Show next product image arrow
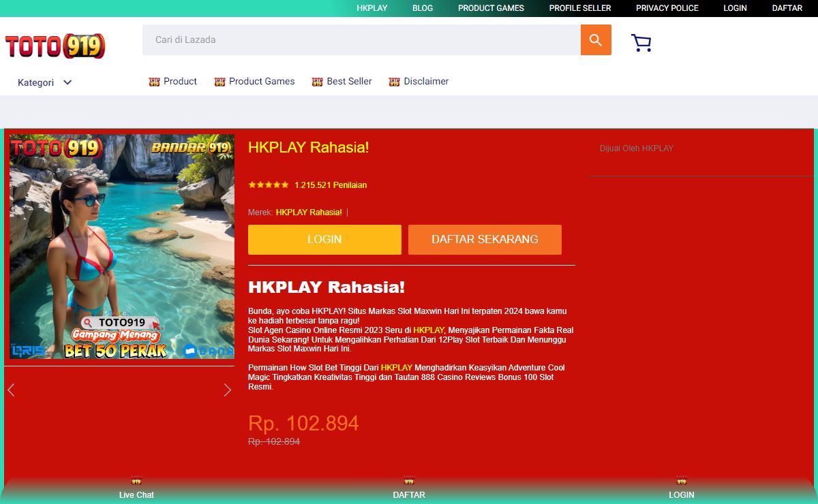The height and width of the screenshot is (504, 818). click(x=228, y=390)
